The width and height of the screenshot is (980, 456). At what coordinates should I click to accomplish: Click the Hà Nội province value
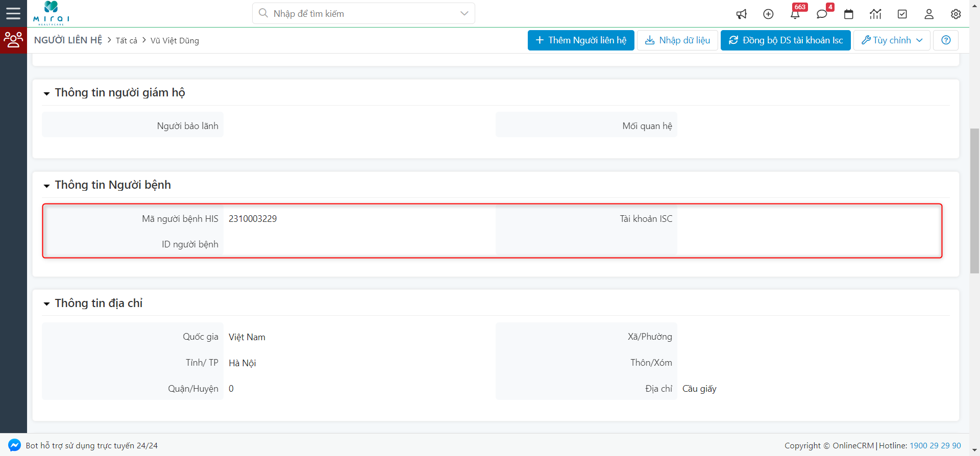pyautogui.click(x=242, y=363)
